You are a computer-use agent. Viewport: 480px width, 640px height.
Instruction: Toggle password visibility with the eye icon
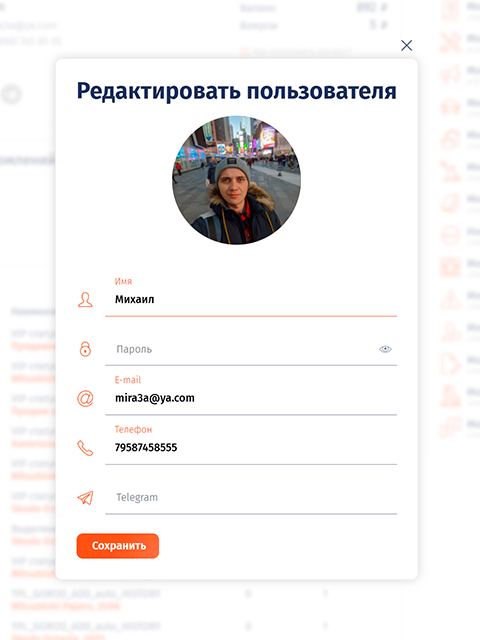[385, 349]
